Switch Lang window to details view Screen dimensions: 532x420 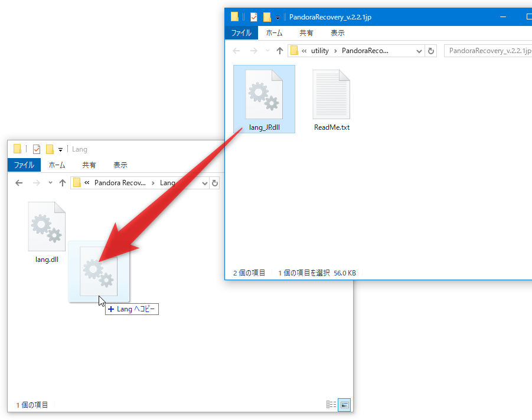click(x=331, y=405)
